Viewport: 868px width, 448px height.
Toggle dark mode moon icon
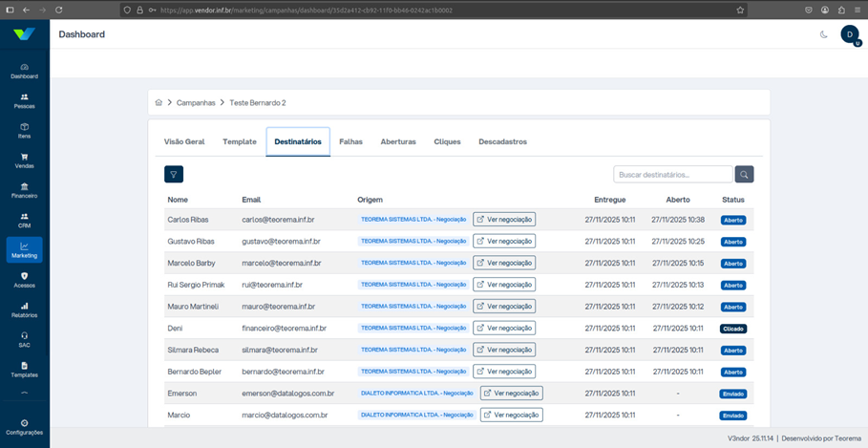coord(824,34)
